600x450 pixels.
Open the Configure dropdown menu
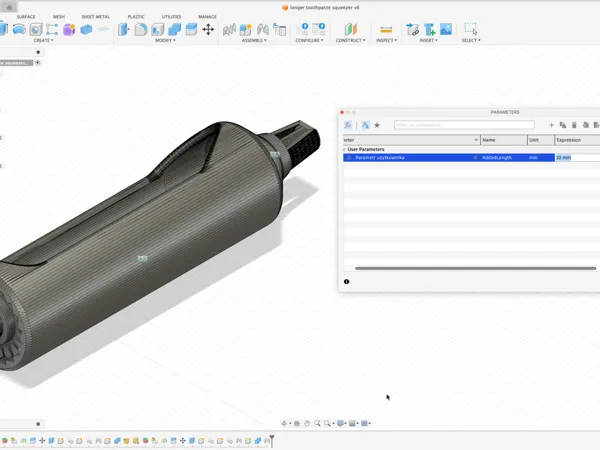309,40
